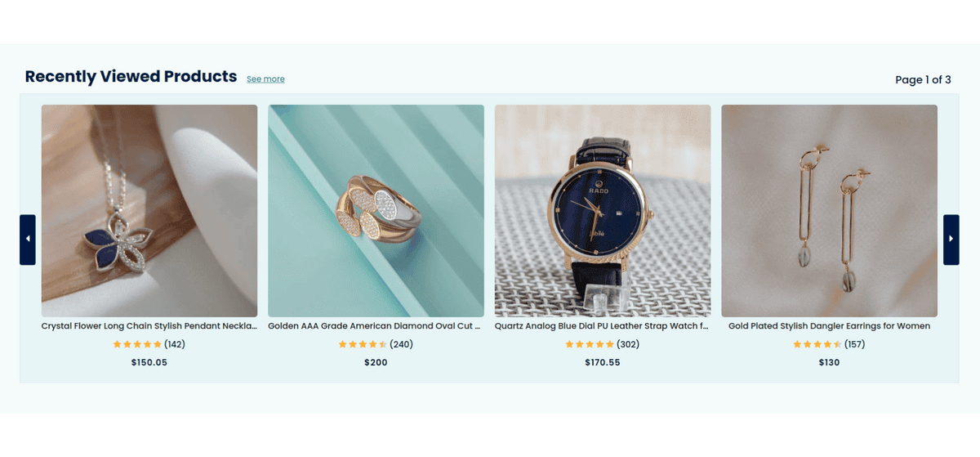This screenshot has height=457, width=980.
Task: Click the Golden AAA Grade American Diamond title
Action: [376, 326]
